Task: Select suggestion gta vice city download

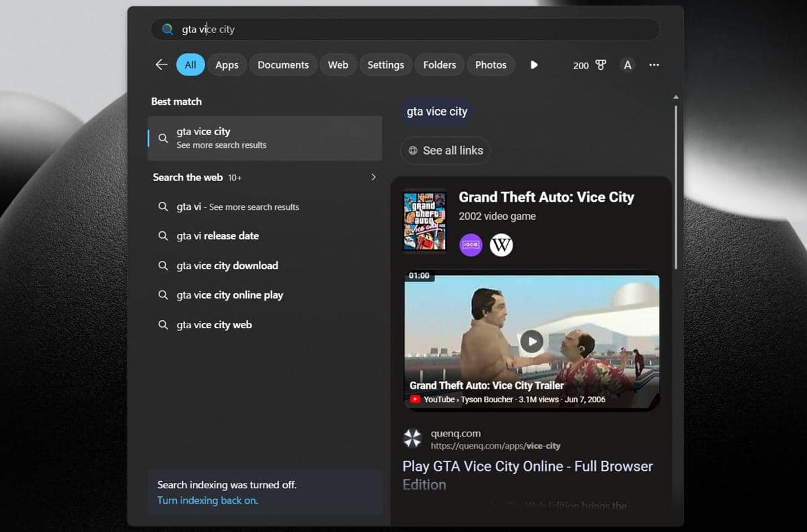Action: (265, 266)
